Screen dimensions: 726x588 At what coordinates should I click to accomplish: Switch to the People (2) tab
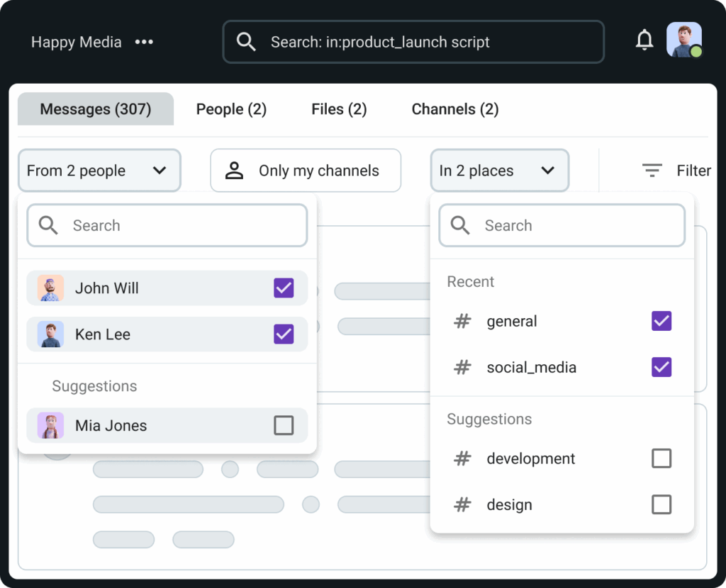[231, 109]
